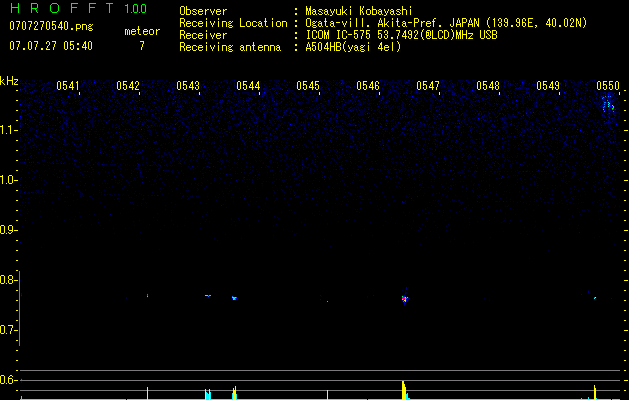The height and width of the screenshot is (400, 629).
Task: Click the faint signal blob below 0550
Action: (x=608, y=105)
